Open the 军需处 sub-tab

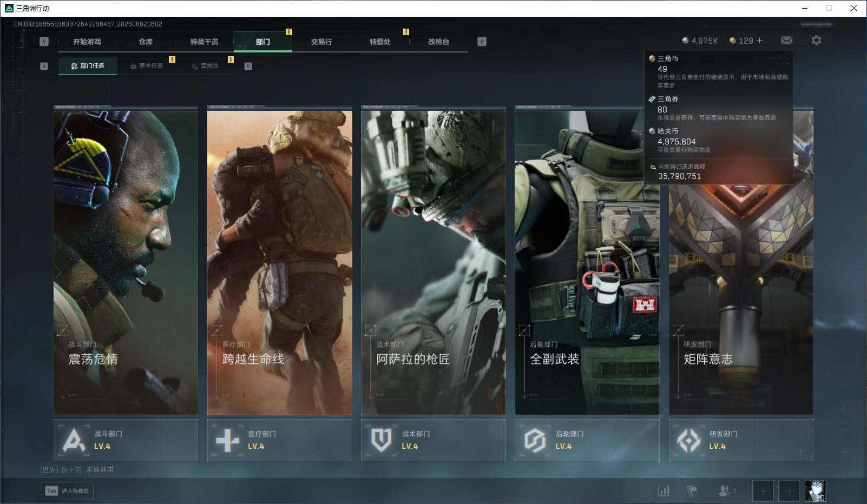tap(205, 66)
